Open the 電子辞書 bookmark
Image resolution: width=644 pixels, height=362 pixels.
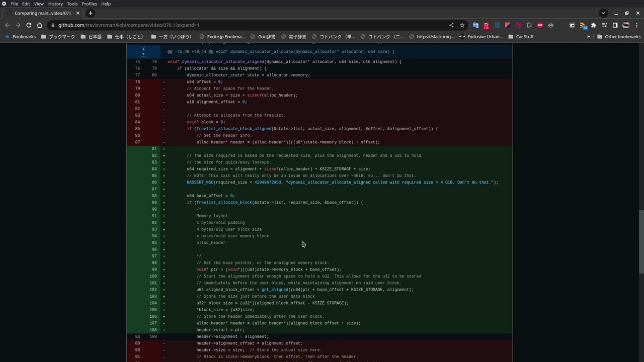tap(293, 37)
